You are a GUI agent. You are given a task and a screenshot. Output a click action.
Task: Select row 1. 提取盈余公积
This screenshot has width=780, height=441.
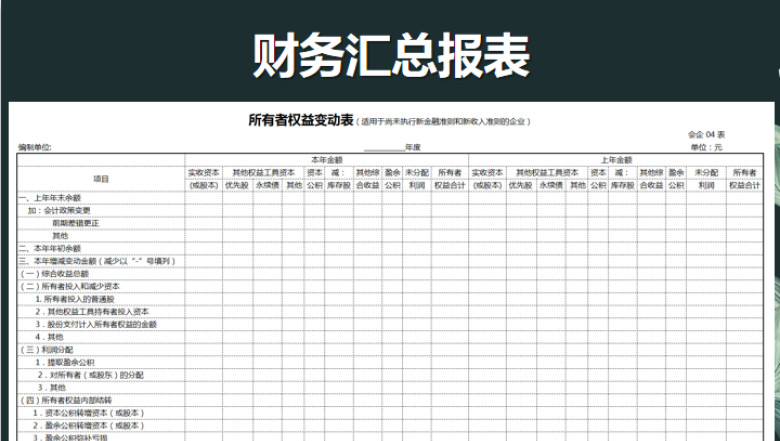pyautogui.click(x=65, y=362)
